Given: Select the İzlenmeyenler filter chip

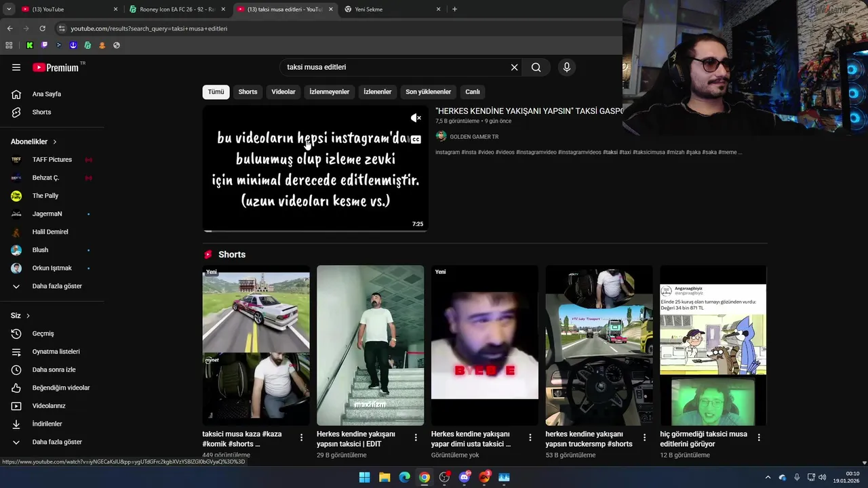Looking at the screenshot, I should (330, 91).
